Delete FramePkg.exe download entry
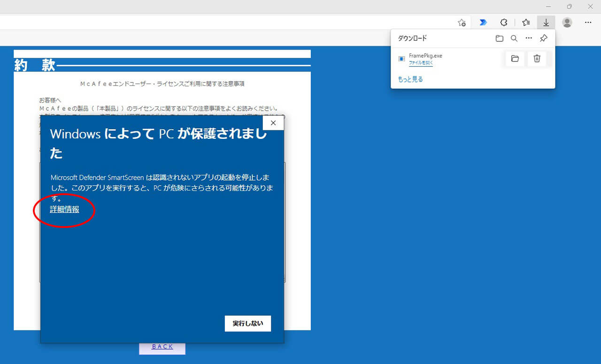The height and width of the screenshot is (364, 601). pos(537,59)
